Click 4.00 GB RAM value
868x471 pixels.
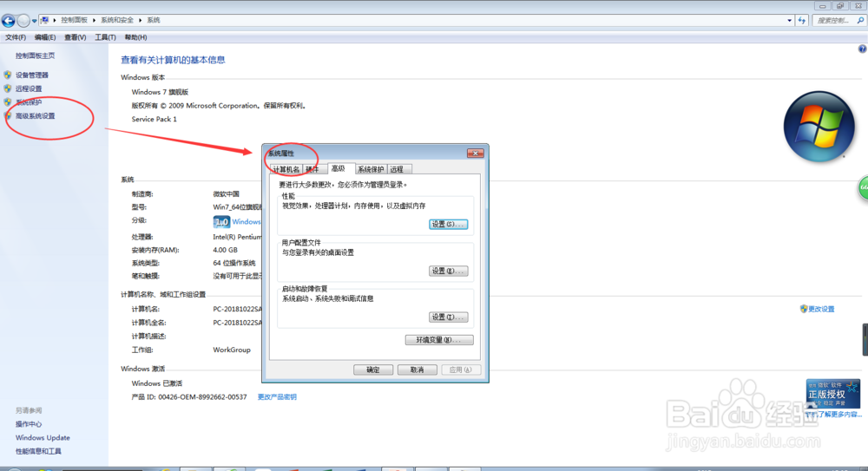point(226,250)
